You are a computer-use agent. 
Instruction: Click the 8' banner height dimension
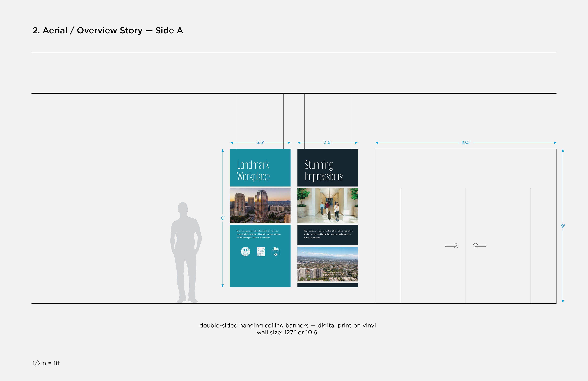coord(223,218)
